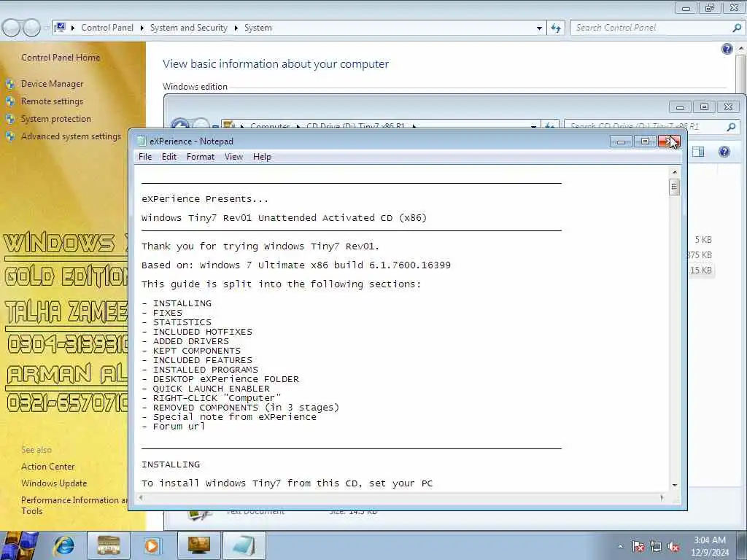Expand the arrow before Control Panel breadcrumb
Image resolution: width=747 pixels, height=560 pixels.
click(x=73, y=28)
